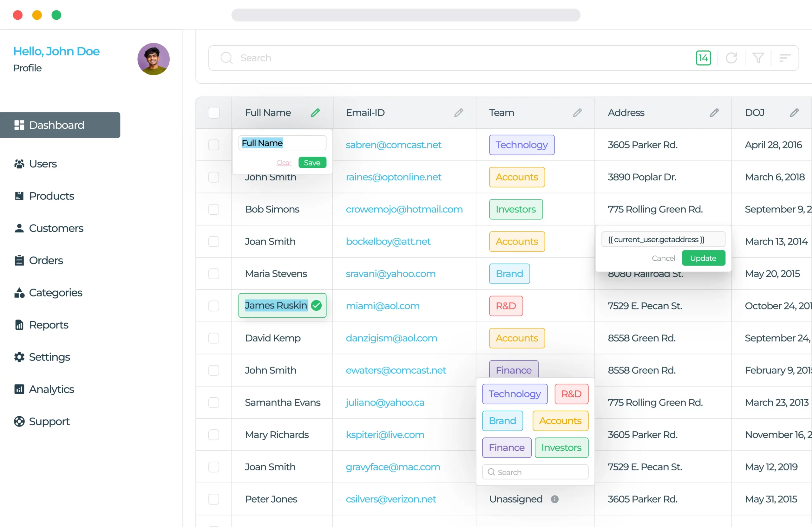Click info icon next to Unassigned

(554, 499)
